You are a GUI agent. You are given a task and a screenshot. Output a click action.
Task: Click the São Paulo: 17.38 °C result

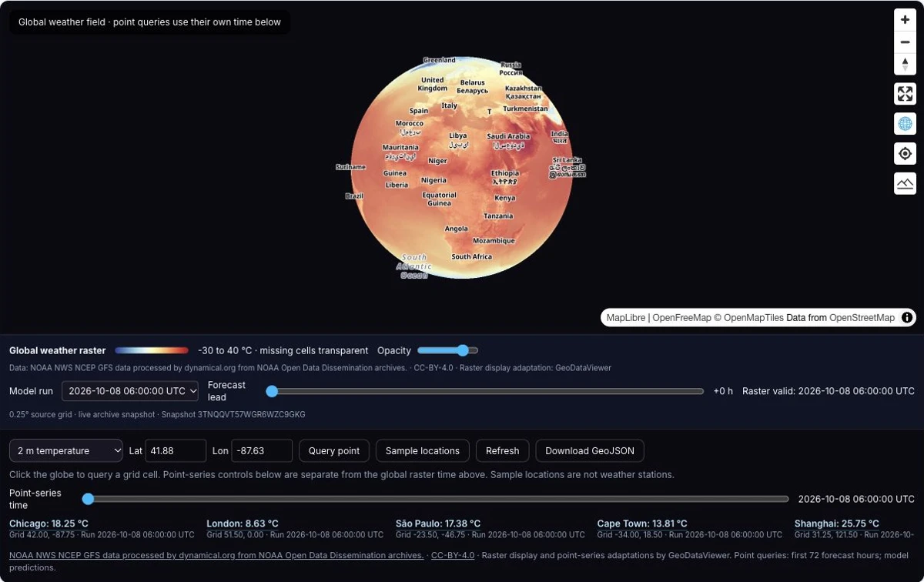438,523
